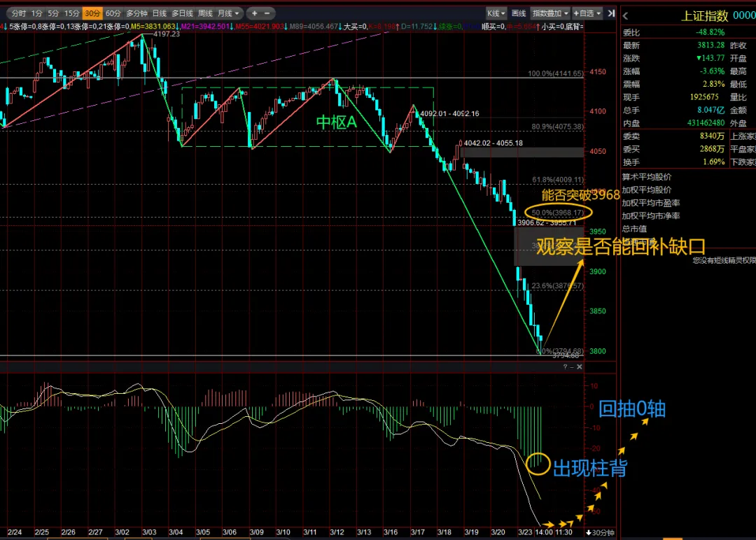Open the 多分钟 multi-minute period
The image size is (756, 540).
click(x=136, y=13)
